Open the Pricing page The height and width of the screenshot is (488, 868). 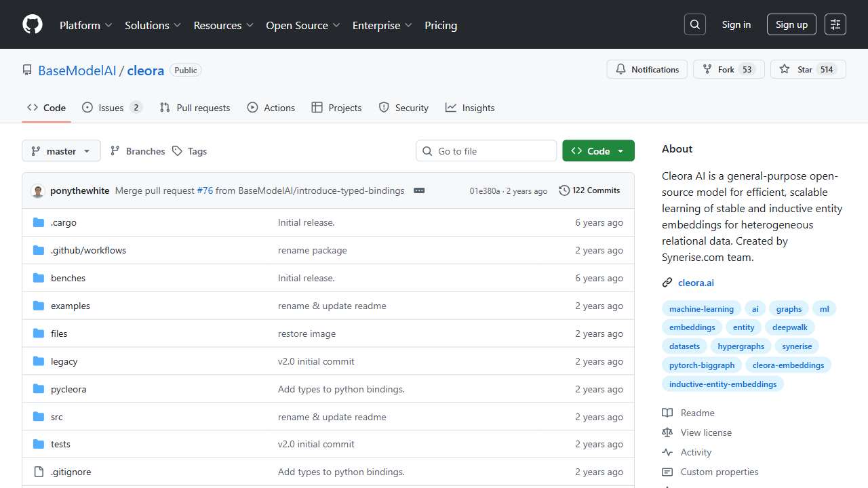pyautogui.click(x=441, y=25)
